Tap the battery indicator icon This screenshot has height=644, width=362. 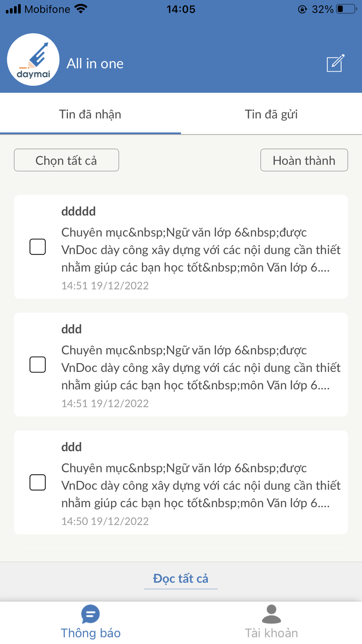click(x=346, y=9)
